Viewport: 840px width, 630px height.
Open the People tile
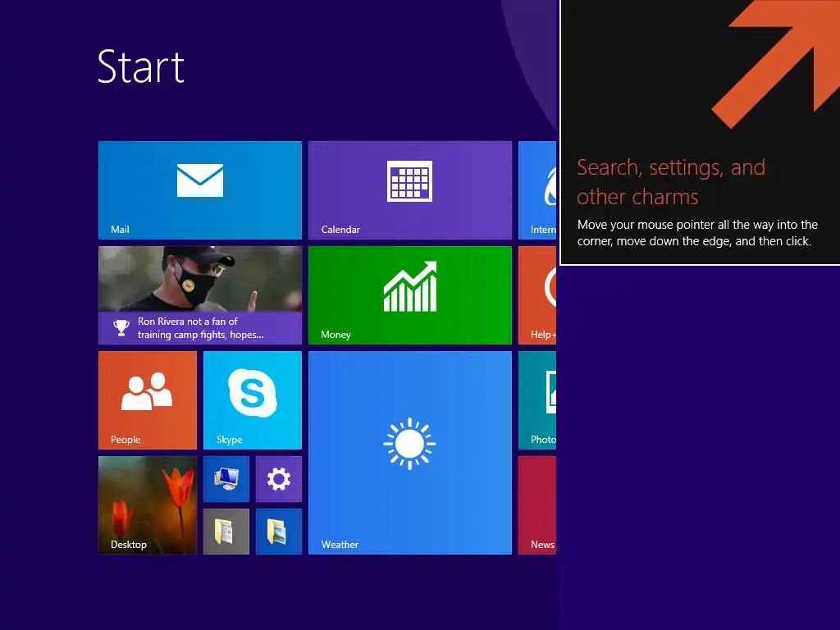[x=148, y=400]
